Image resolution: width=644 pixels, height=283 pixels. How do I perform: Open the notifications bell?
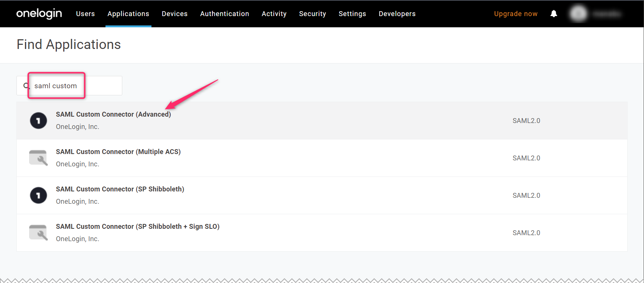tap(554, 14)
